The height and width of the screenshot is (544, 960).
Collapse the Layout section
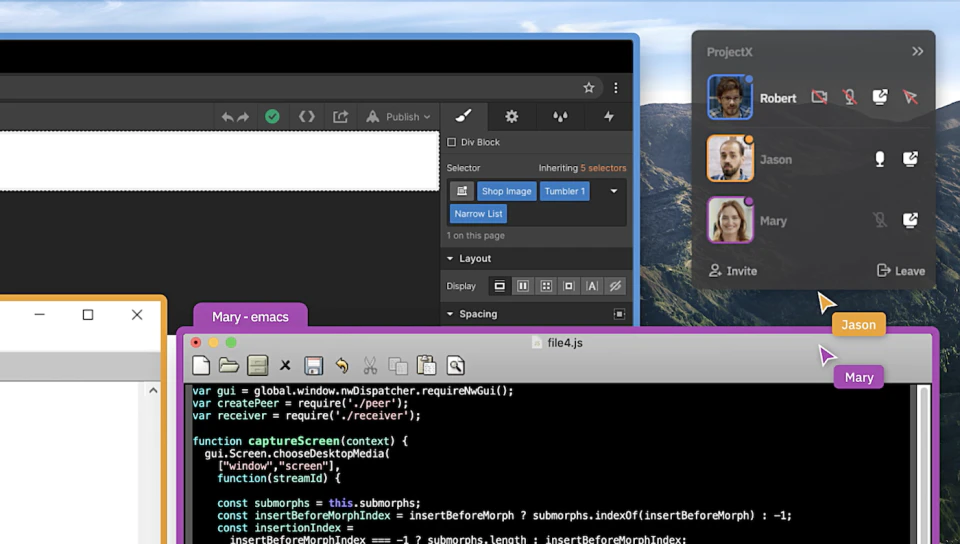tap(450, 258)
